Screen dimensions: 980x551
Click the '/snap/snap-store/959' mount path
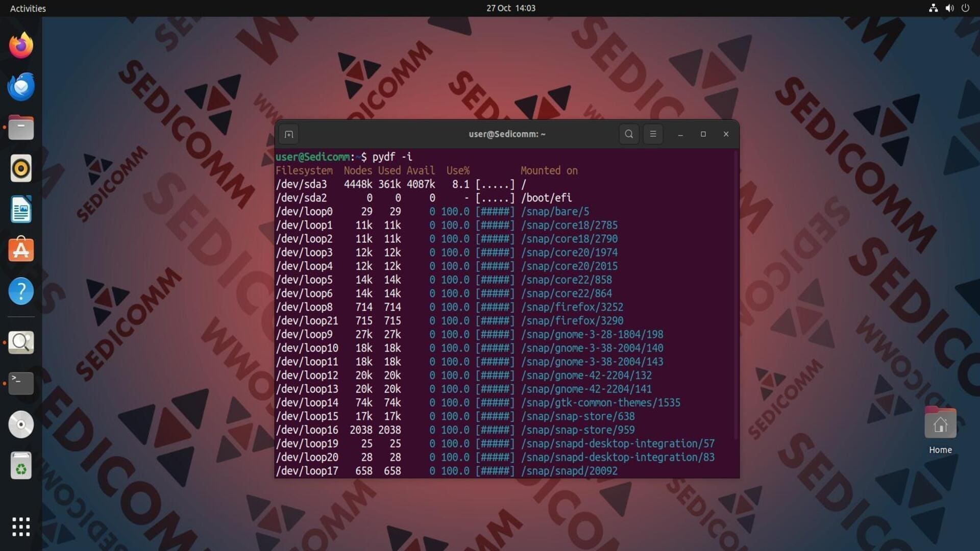(578, 430)
